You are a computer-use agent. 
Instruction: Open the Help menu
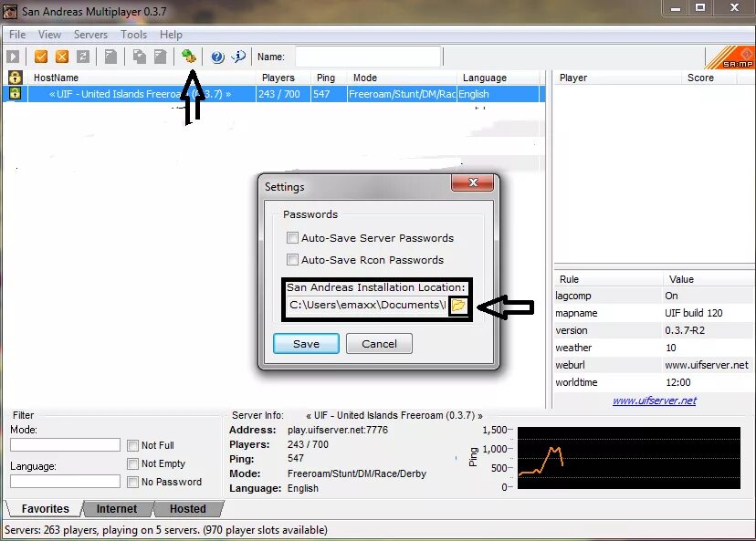171,35
